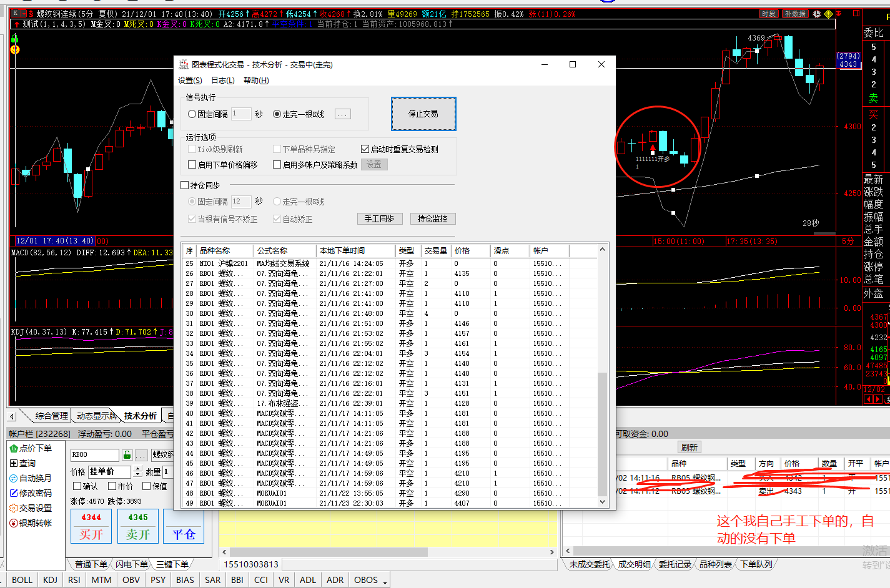
Task: Click the red split-panel layout icon
Action: click(x=856, y=13)
